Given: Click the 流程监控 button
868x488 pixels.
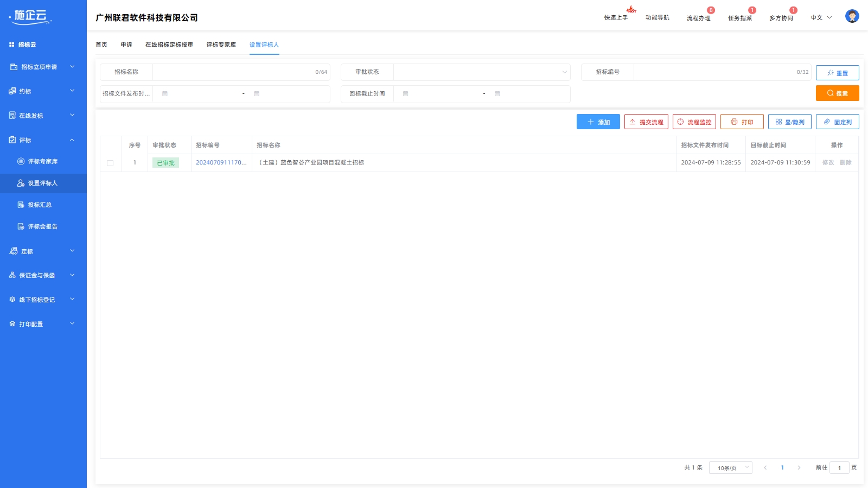Looking at the screenshot, I should [x=694, y=122].
